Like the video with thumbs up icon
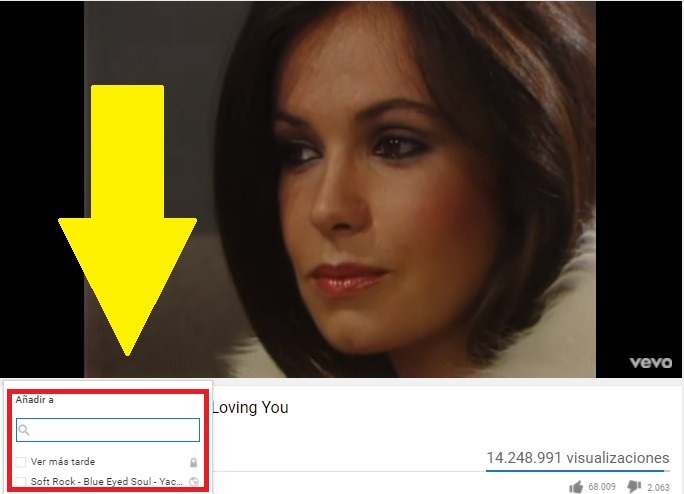The width and height of the screenshot is (684, 494). (x=576, y=487)
